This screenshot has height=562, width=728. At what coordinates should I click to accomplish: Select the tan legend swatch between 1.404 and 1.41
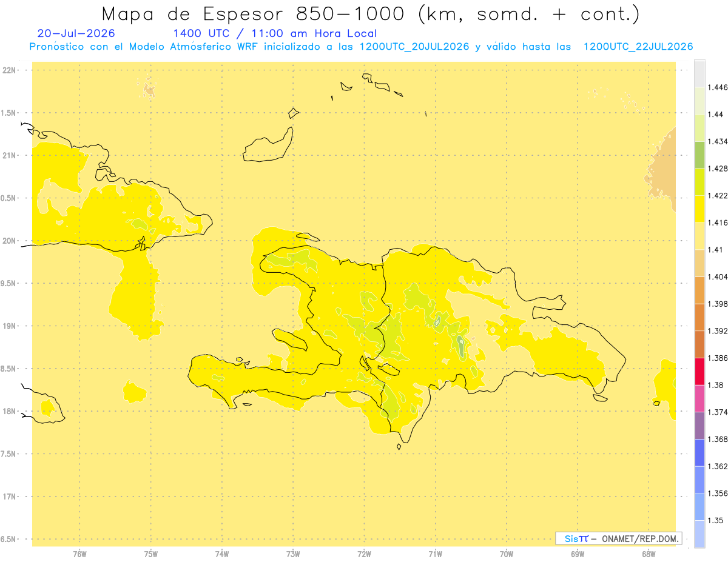(699, 263)
